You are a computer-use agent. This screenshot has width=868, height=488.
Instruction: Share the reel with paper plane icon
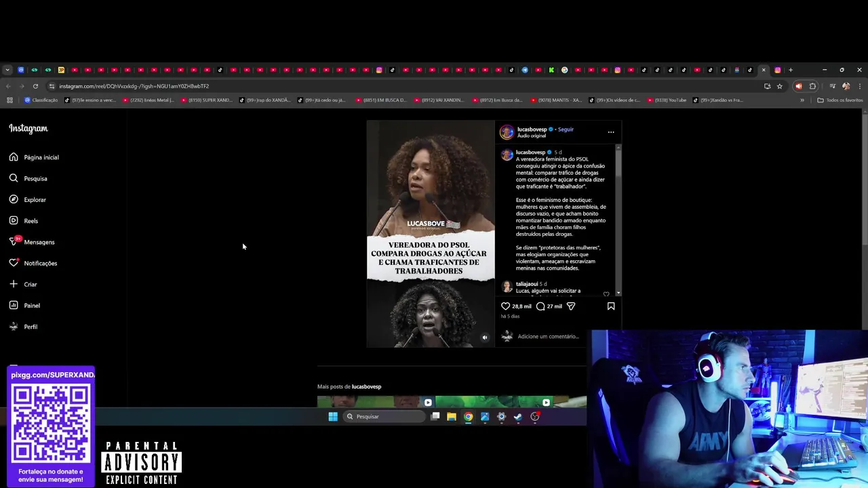click(571, 306)
